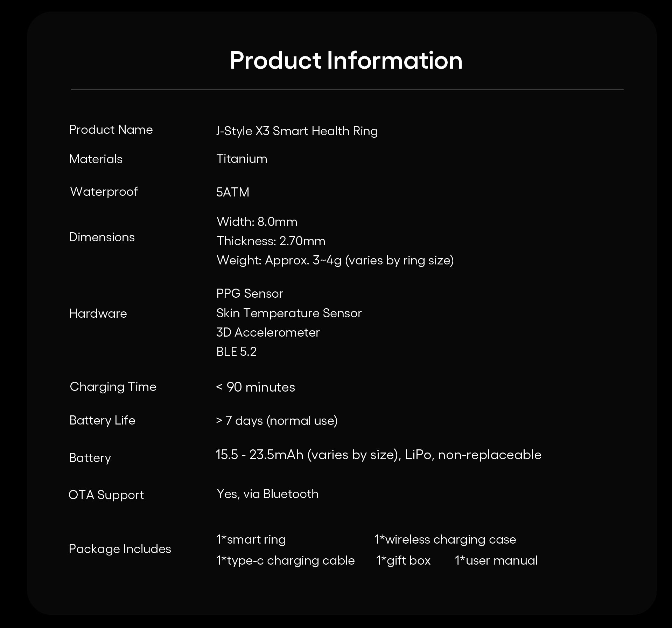Click the 3D Accelerometer entry
This screenshot has width=672, height=628.
click(268, 332)
